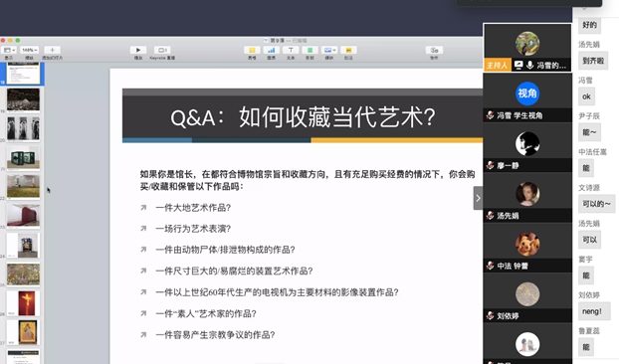Insert a shape with the 形状 icon
Viewport: 619px width, 364px height.
(x=309, y=50)
